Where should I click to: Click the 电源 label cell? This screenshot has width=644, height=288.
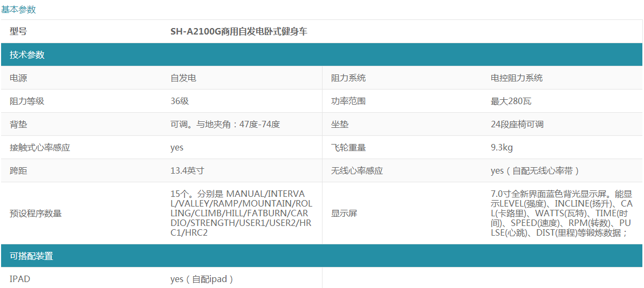18,78
